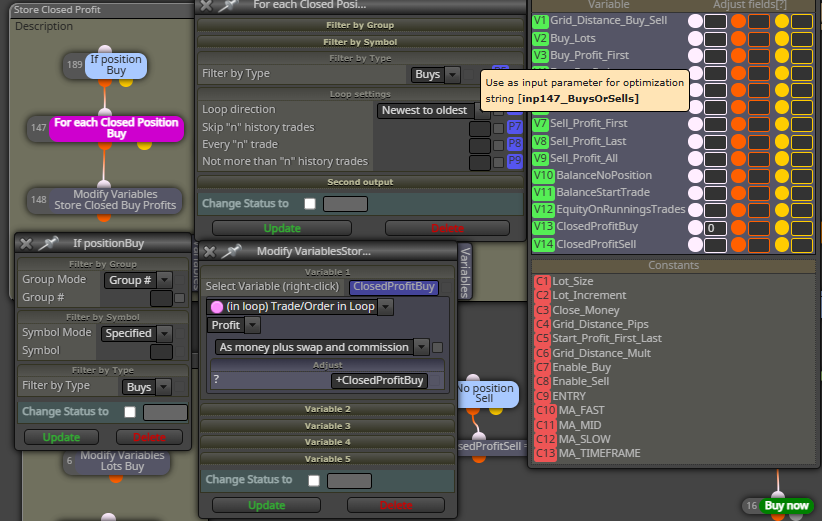Toggle checkbox next to ClosedProfitBuy variable selector

(447, 287)
